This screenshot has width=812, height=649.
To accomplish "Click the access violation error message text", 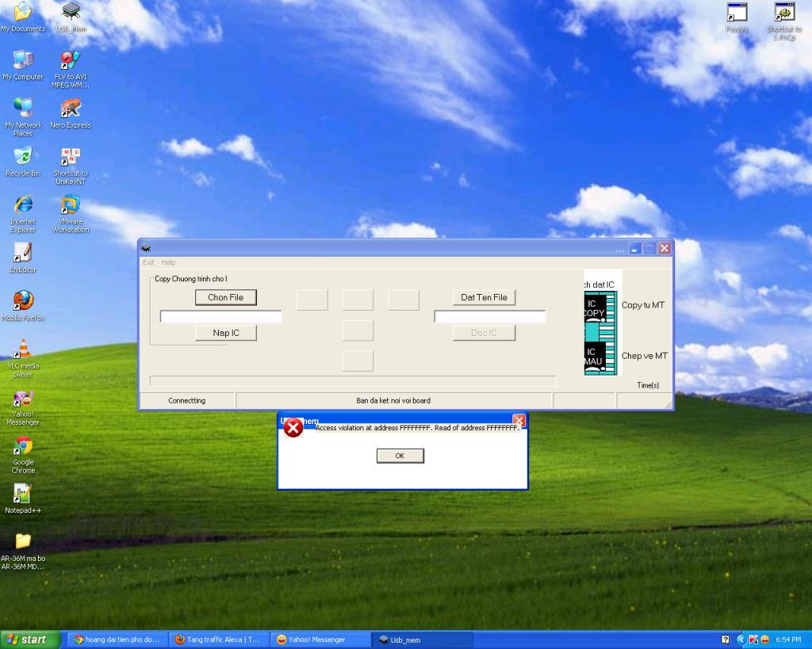I will [x=417, y=428].
